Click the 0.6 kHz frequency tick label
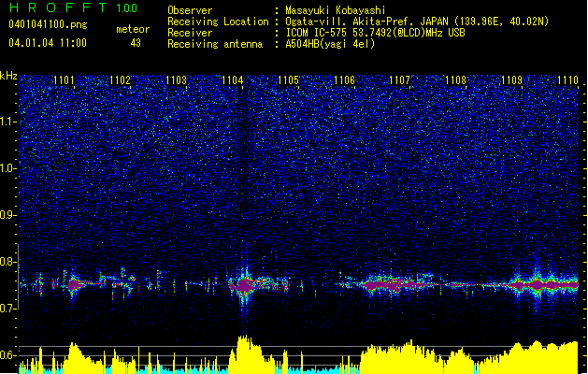This screenshot has height=374, width=588. click(x=7, y=355)
